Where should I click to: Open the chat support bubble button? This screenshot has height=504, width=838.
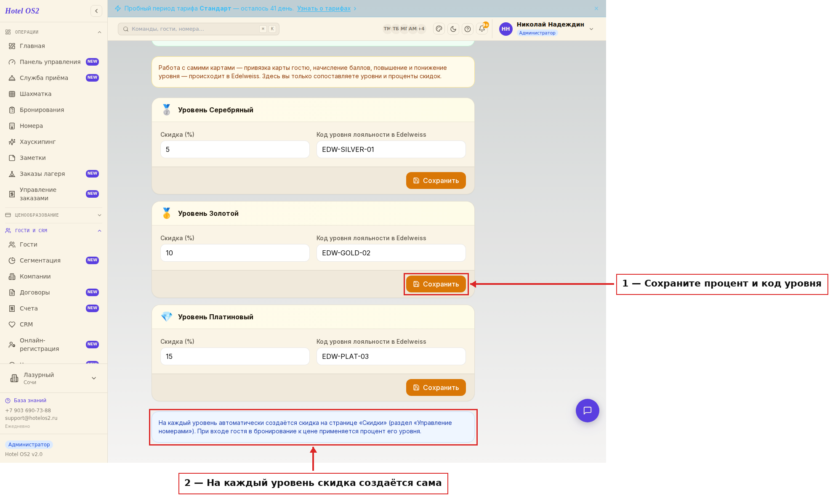point(587,410)
